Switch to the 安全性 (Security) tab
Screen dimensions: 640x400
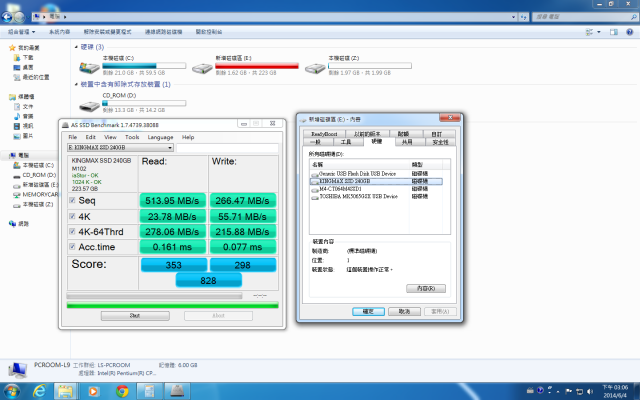[440, 142]
